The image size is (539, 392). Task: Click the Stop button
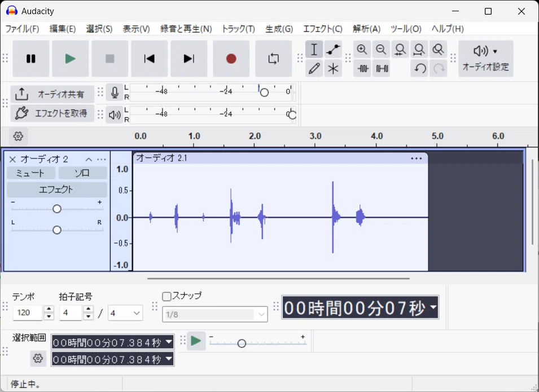click(110, 59)
